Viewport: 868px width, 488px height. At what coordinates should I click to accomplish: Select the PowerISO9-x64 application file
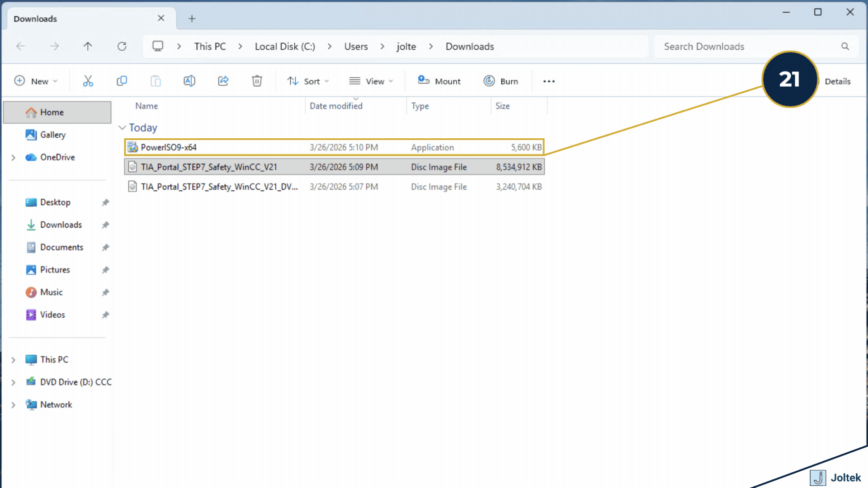click(x=167, y=147)
